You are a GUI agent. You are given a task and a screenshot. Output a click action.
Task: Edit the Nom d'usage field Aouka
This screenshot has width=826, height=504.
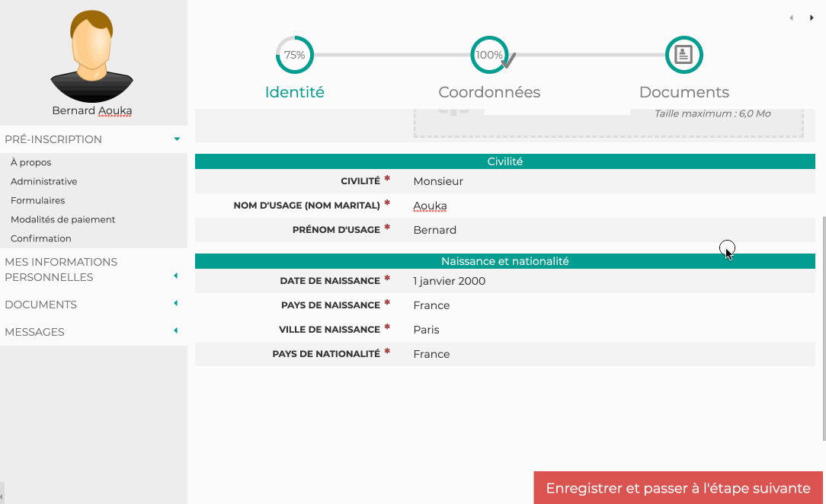pyautogui.click(x=430, y=206)
